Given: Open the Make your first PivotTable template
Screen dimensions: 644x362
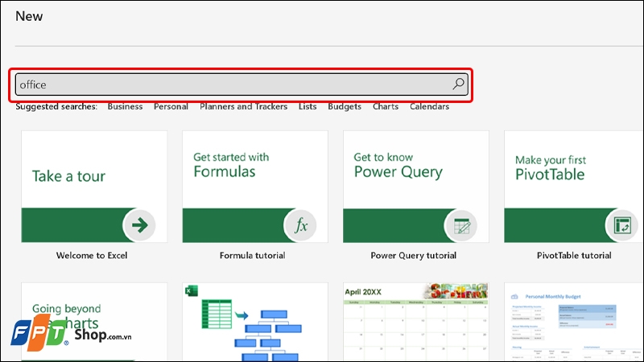Looking at the screenshot, I should (574, 187).
